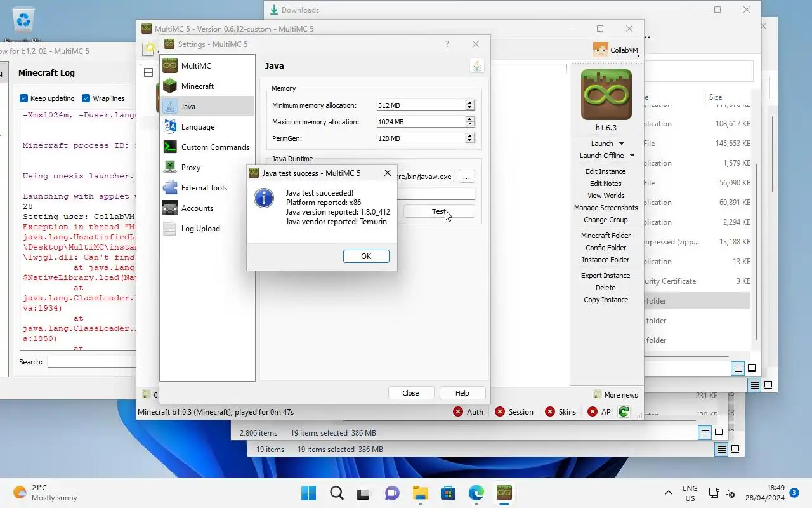This screenshot has height=508, width=812.
Task: Open Instance Folder from MultiMC sidebar
Action: 605,260
